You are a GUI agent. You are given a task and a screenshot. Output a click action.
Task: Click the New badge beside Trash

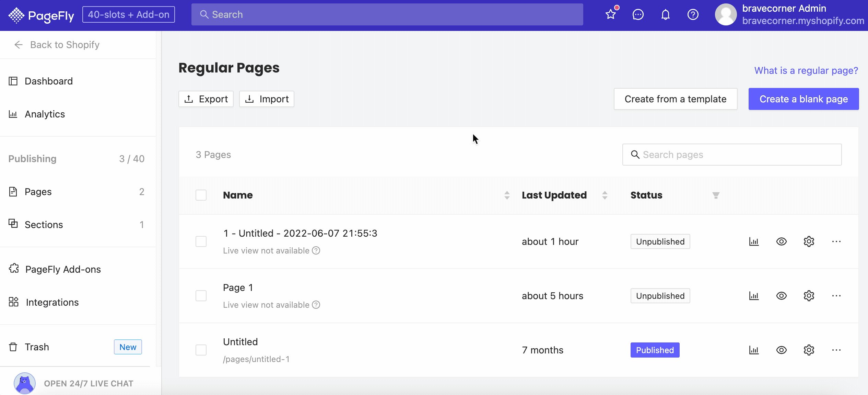pyautogui.click(x=128, y=347)
